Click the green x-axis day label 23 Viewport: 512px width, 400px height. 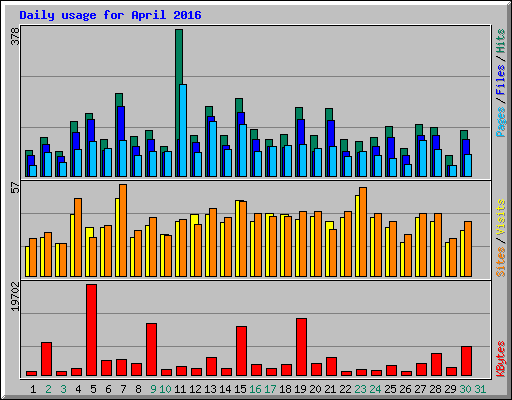tap(360, 389)
